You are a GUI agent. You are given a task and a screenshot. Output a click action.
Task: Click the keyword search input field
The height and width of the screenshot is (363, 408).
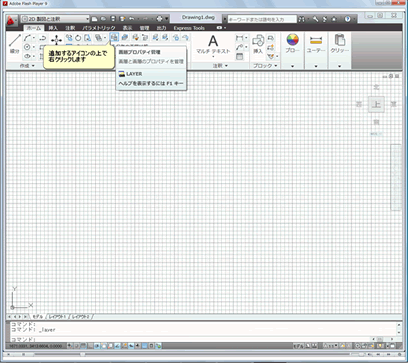[262, 19]
